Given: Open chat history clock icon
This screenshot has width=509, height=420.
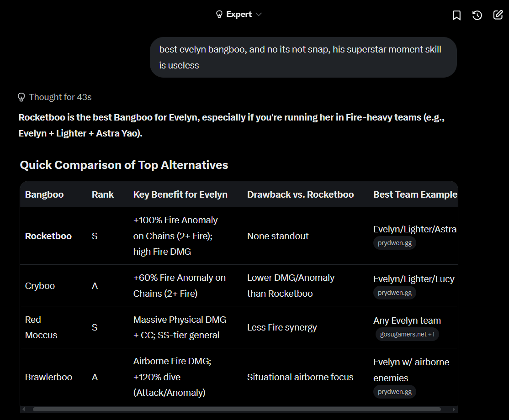Looking at the screenshot, I should pyautogui.click(x=477, y=15).
